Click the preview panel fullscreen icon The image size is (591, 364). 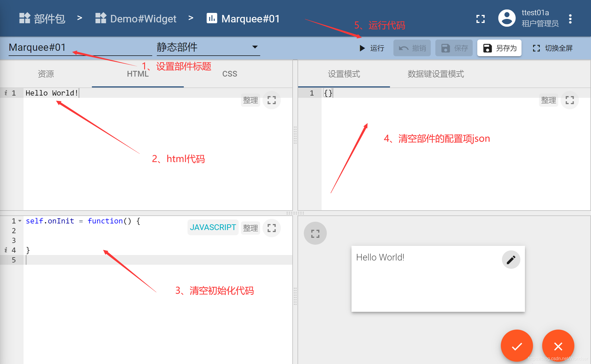click(315, 233)
